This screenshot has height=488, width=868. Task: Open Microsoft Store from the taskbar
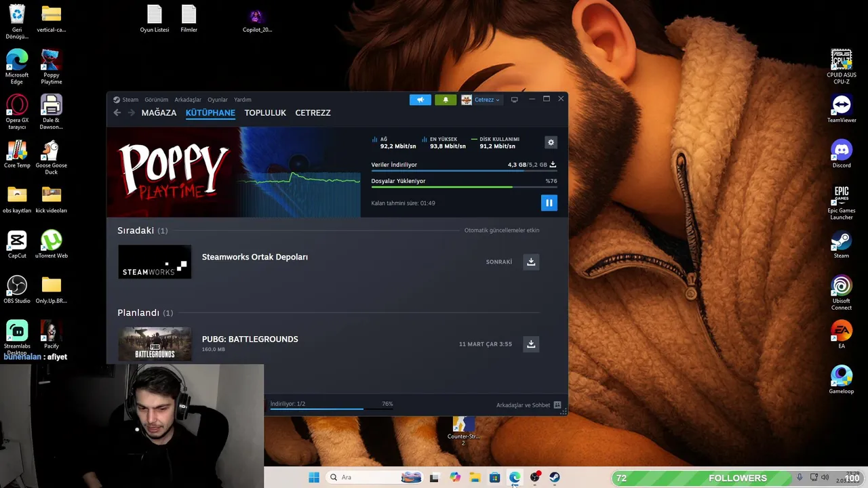tap(494, 478)
